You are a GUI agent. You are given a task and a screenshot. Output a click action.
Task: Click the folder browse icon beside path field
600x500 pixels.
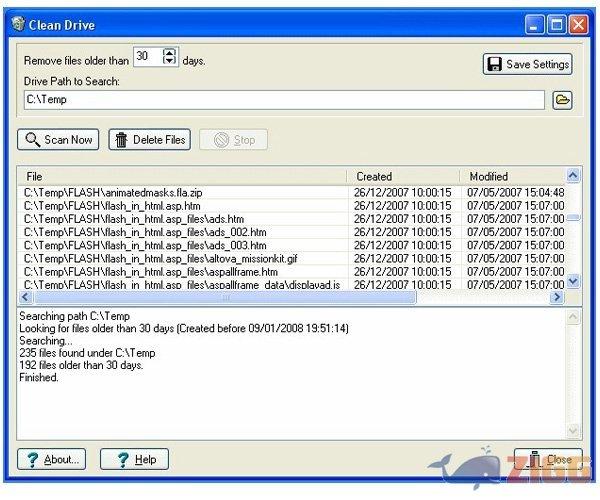(562, 99)
